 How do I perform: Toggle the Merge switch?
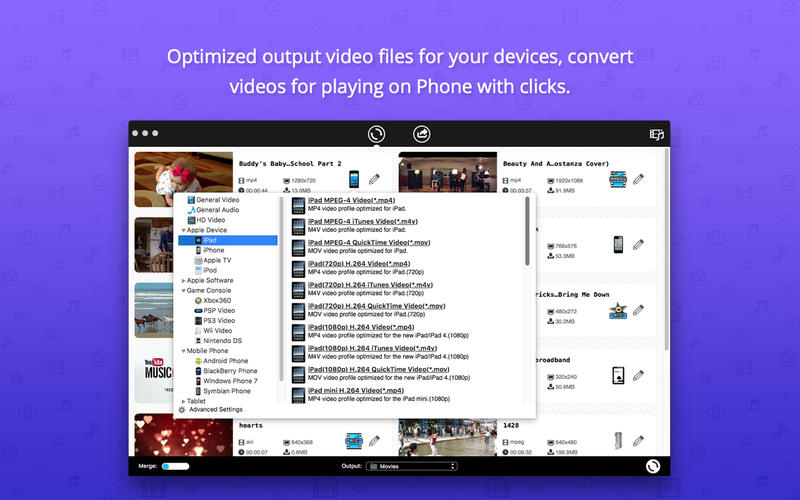pos(175,466)
